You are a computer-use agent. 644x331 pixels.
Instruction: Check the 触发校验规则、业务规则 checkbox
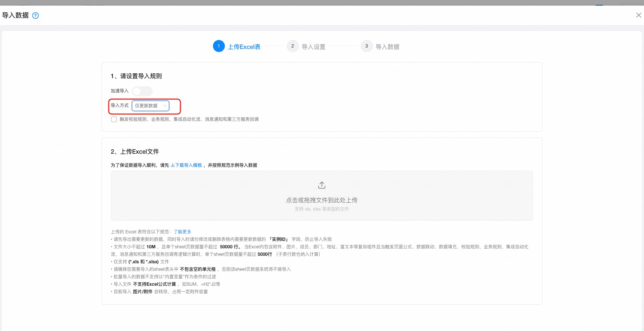(114, 119)
